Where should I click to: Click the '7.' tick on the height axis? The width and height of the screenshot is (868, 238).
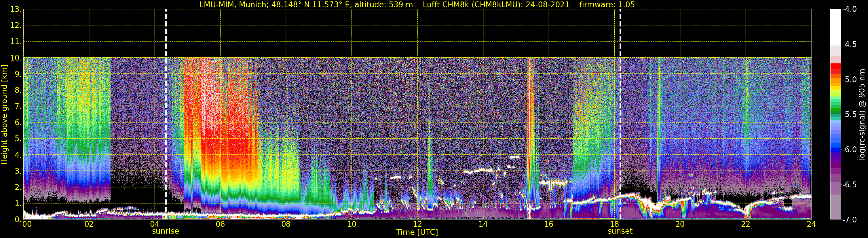(x=18, y=107)
